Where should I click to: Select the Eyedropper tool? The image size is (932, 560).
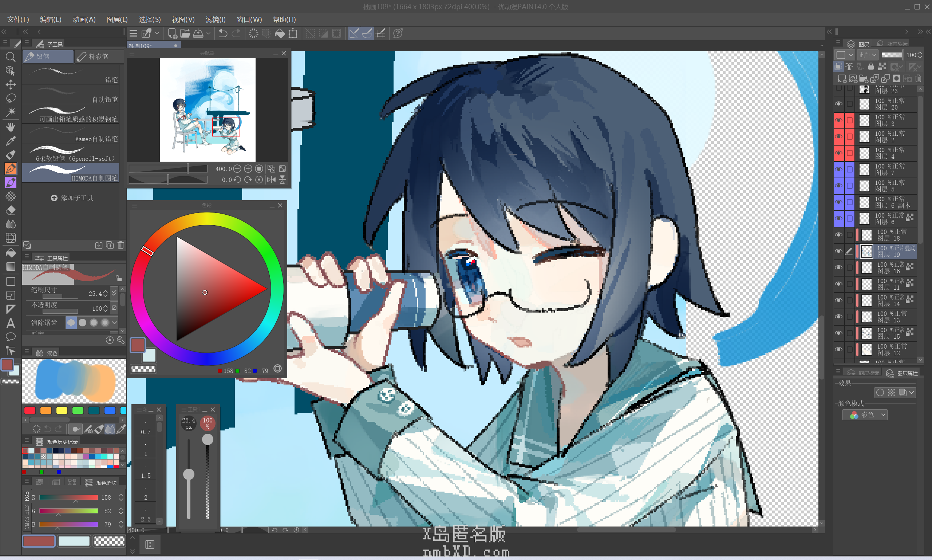click(11, 141)
